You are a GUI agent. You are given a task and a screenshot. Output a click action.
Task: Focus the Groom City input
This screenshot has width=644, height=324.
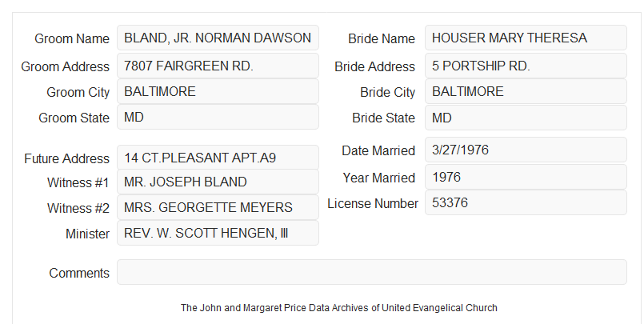(218, 91)
